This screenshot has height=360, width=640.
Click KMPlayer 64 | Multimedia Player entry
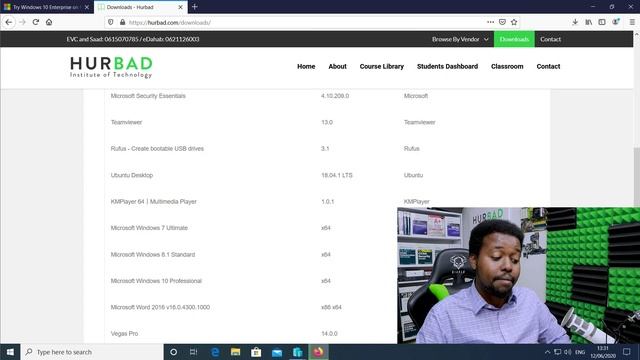153,202
